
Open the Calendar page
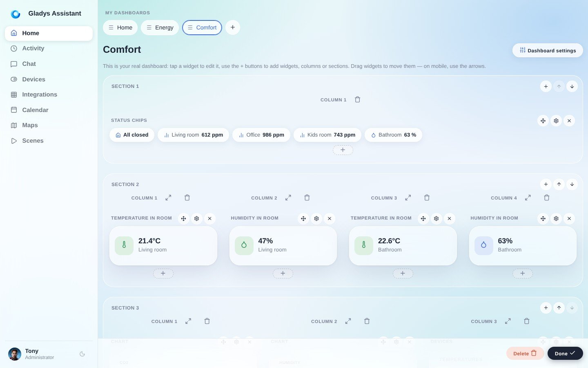(49, 110)
